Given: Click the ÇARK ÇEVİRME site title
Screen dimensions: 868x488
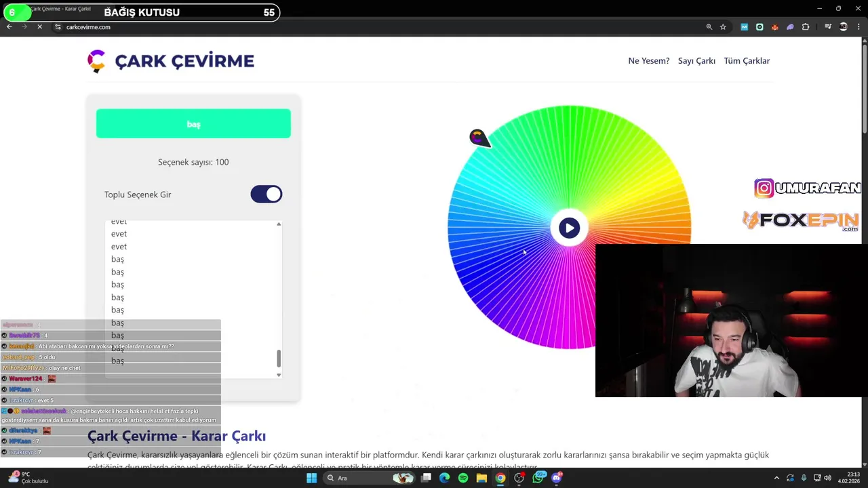Looking at the screenshot, I should click(184, 61).
